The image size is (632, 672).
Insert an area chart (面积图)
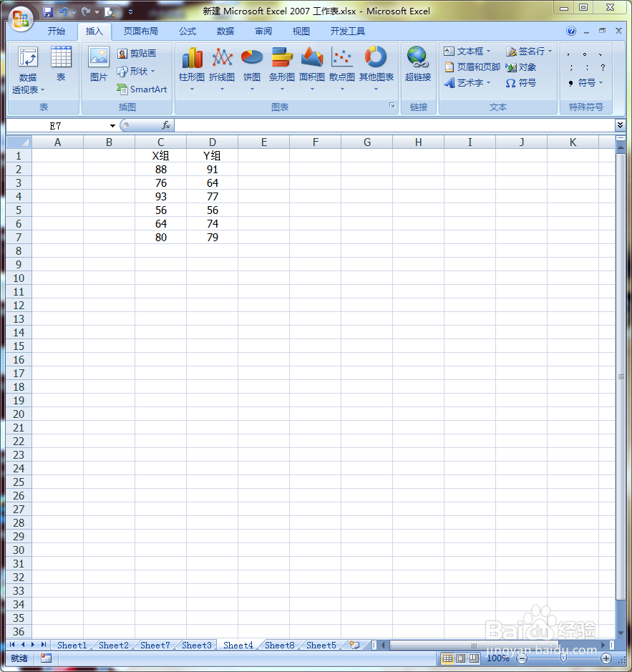[312, 70]
